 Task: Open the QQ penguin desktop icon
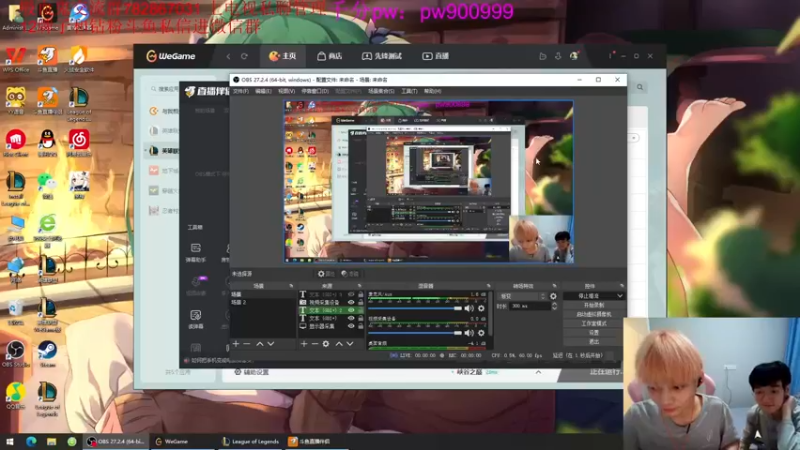point(47,141)
